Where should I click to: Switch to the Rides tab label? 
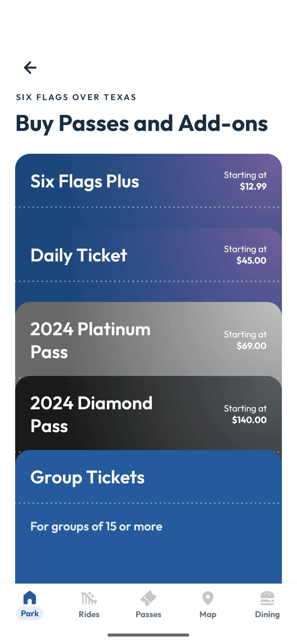[89, 614]
